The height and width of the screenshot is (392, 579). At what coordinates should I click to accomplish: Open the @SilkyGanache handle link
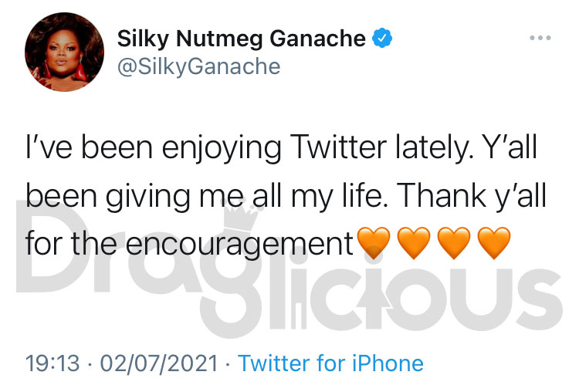click(x=198, y=67)
